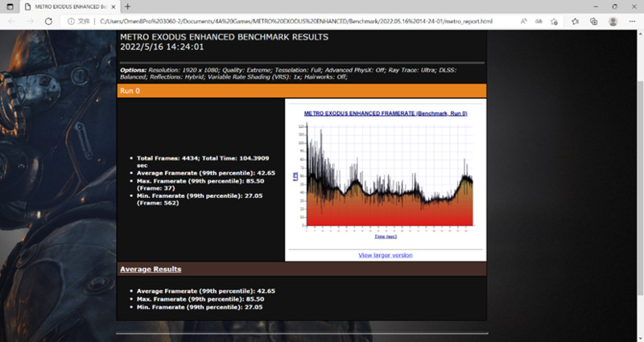Screen dimensions: 644x342
Task: Open the Favorites list icon
Action: 575,22
